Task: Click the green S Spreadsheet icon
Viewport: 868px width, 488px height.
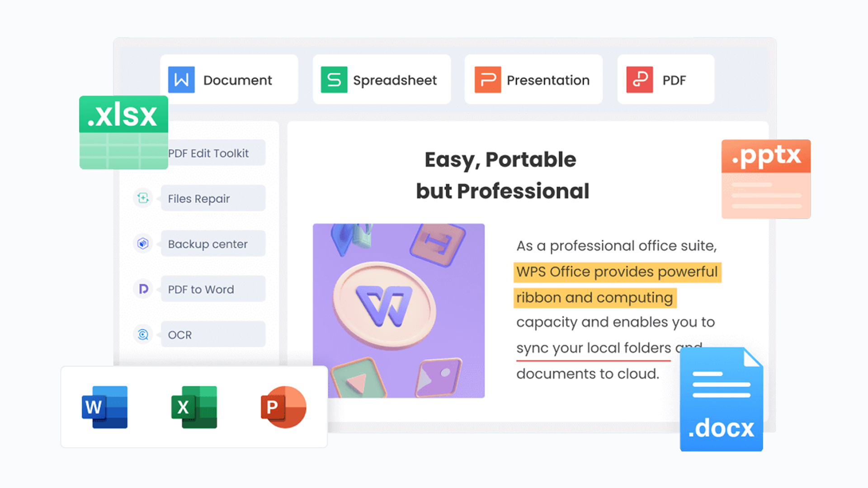Action: [334, 80]
